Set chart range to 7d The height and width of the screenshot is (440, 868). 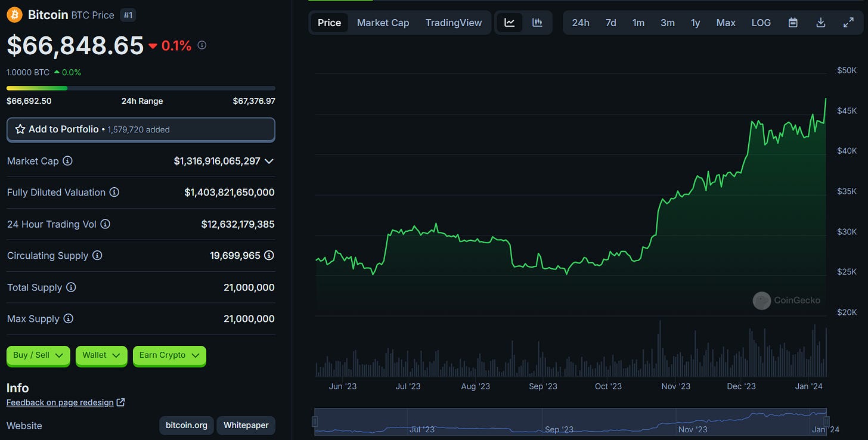tap(611, 23)
